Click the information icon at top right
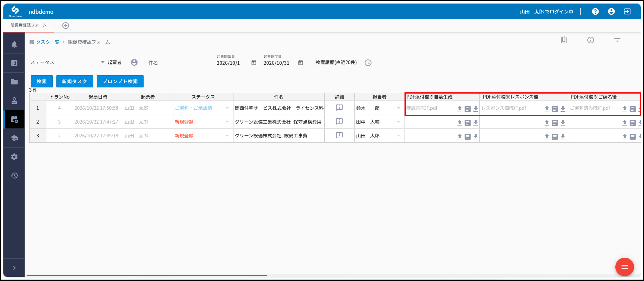Image resolution: width=644 pixels, height=281 pixels. click(591, 40)
